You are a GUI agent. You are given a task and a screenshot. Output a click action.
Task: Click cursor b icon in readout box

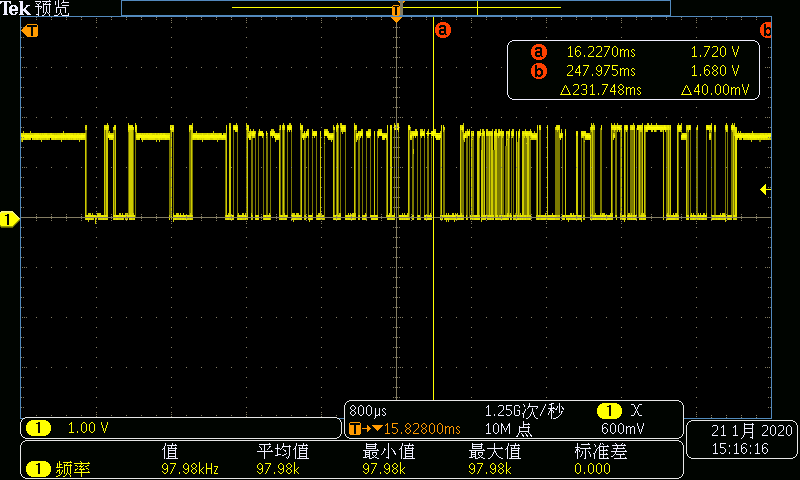click(538, 71)
